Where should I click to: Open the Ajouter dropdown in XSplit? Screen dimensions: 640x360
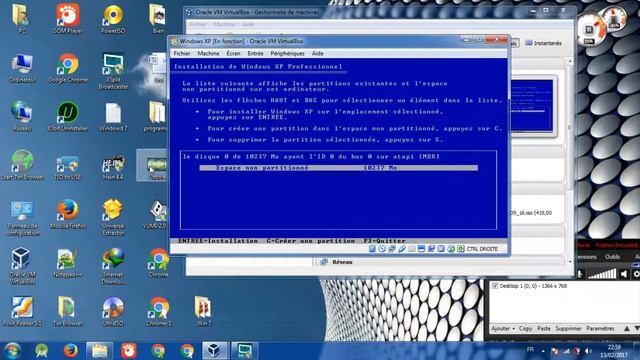pyautogui.click(x=503, y=329)
